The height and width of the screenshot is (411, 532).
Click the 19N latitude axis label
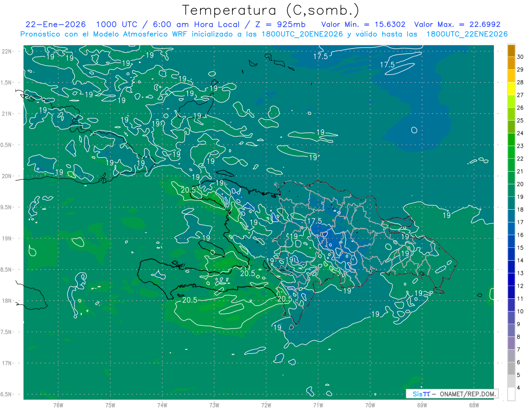coord(7,239)
